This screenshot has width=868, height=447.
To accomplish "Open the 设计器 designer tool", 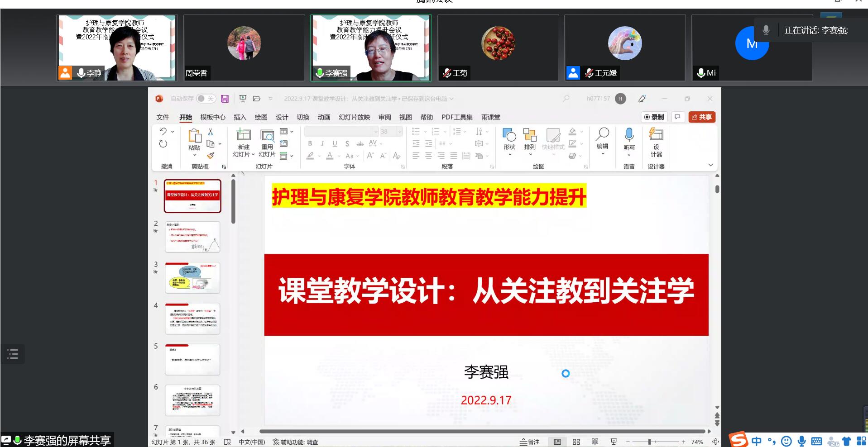I will (656, 142).
